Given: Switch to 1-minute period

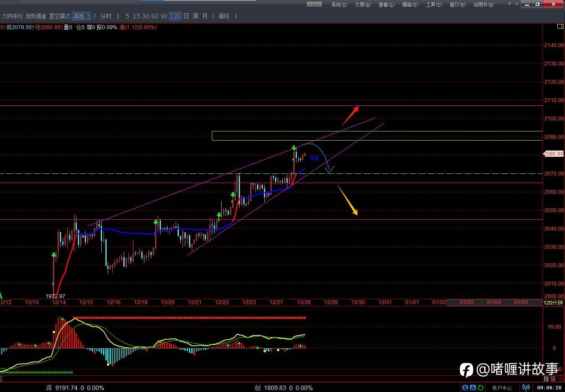Looking at the screenshot, I should click(x=118, y=16).
